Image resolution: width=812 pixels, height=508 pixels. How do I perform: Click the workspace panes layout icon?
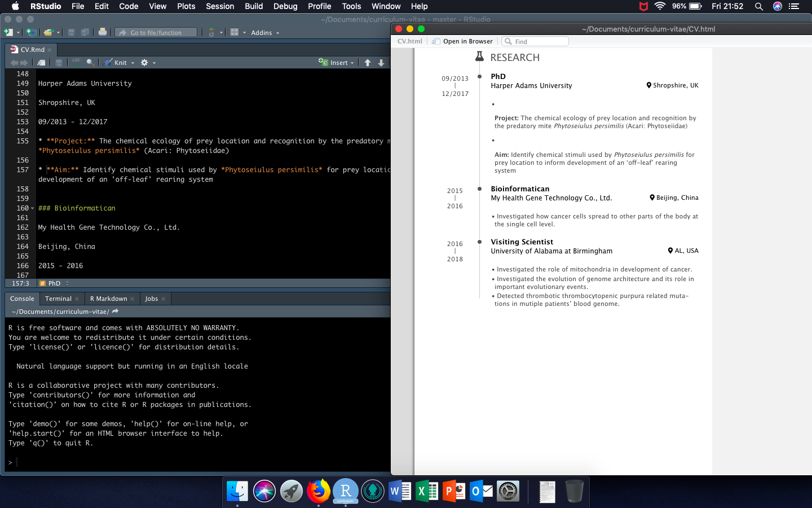pyautogui.click(x=235, y=32)
